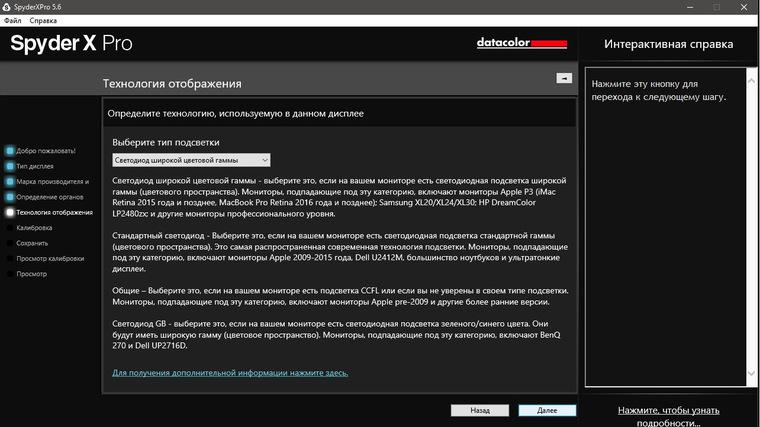Click the 'Общие' paragraph
760x427 pixels.
tap(340, 296)
